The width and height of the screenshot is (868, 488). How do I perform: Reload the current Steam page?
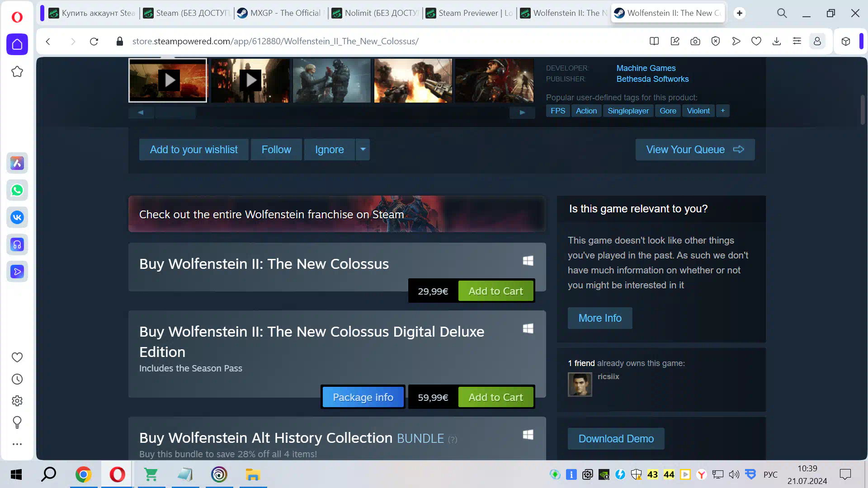[x=94, y=42]
